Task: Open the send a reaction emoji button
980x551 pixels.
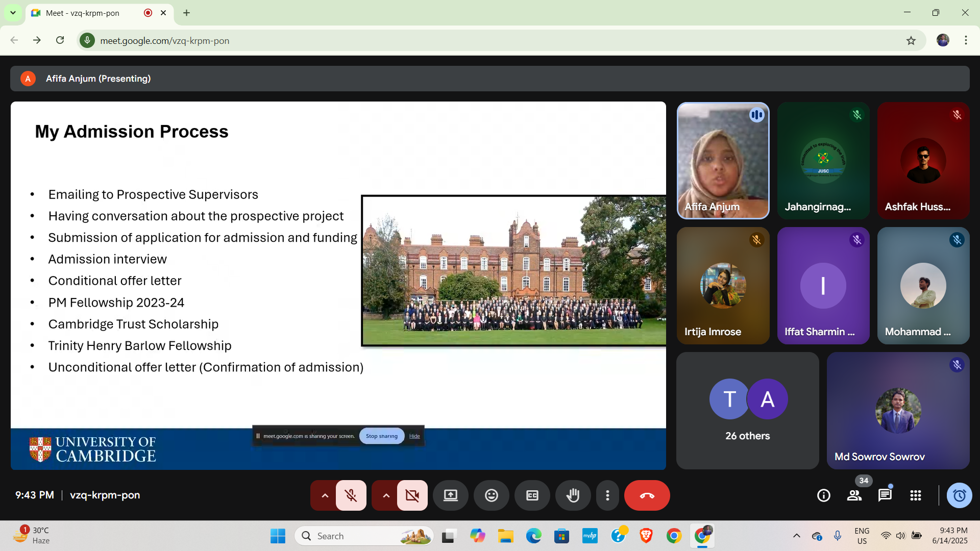Action: point(491,495)
